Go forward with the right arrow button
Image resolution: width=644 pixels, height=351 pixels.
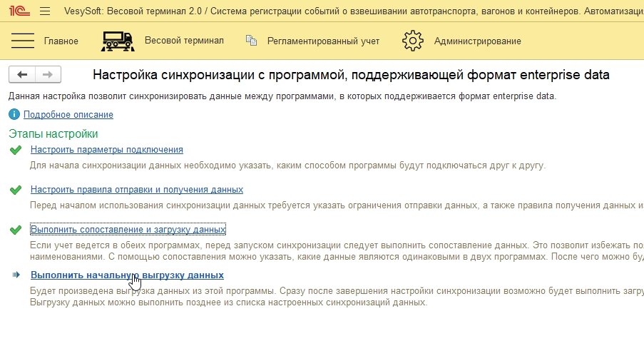pyautogui.click(x=48, y=75)
